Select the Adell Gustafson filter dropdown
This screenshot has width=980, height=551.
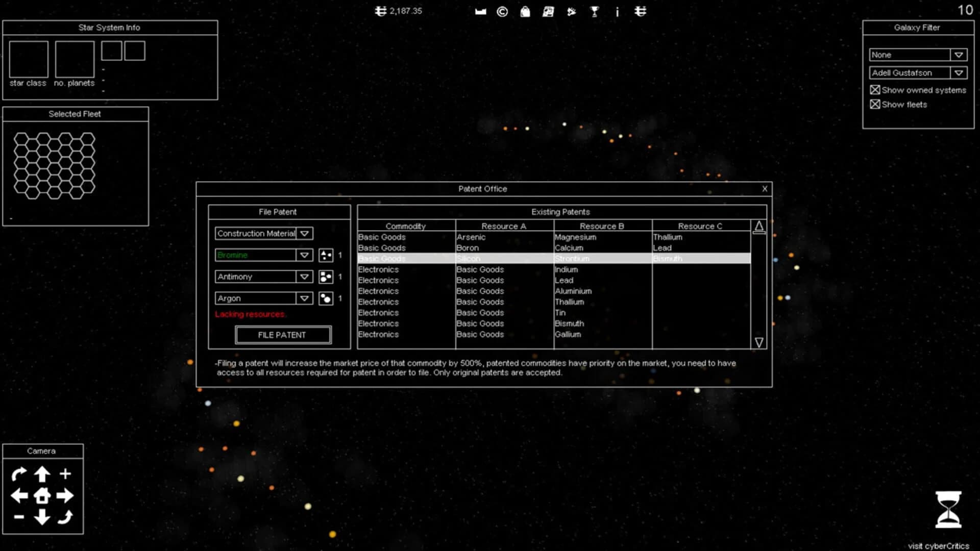959,72
